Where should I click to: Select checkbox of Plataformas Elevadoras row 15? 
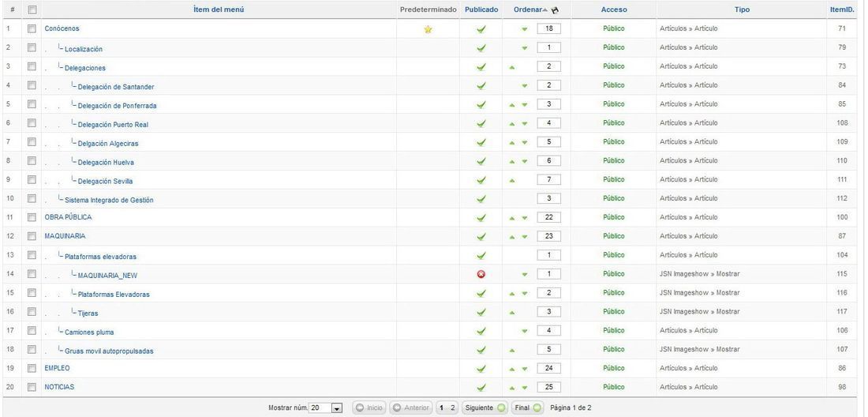pos(32,292)
